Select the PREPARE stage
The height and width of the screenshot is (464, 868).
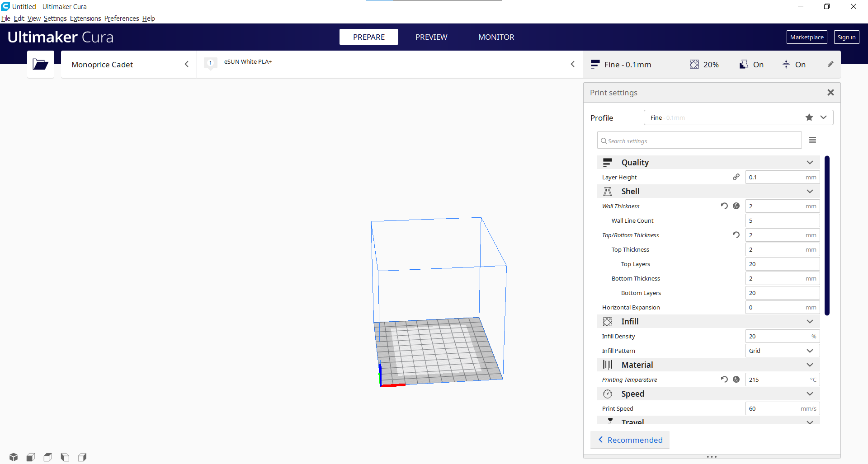pos(369,37)
